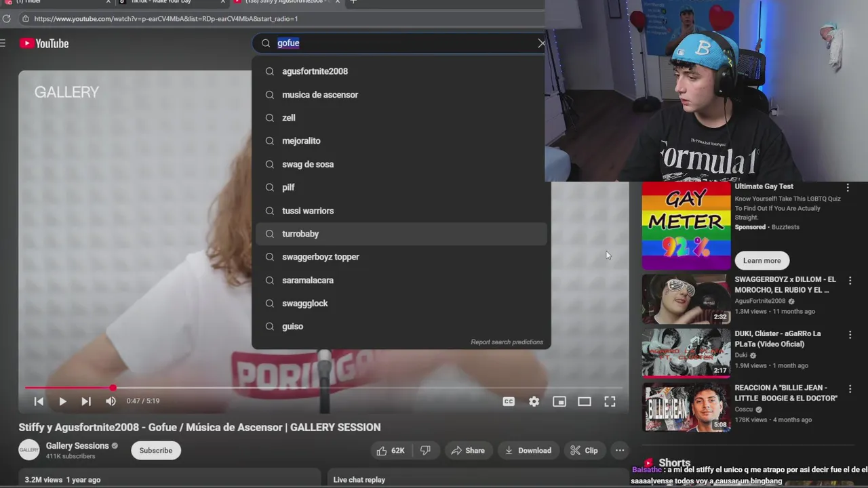Open the GAY METER ad thumbnail

tap(686, 226)
